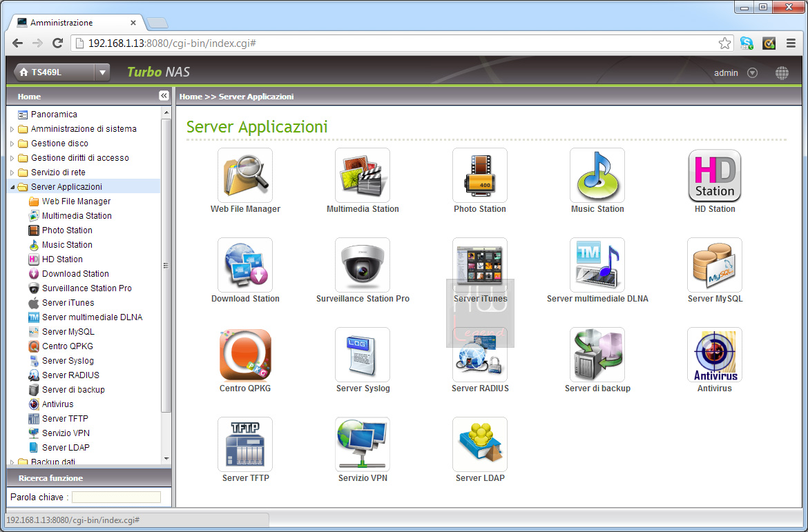Select HD Station in the sidebar
Viewport: 808px width, 532px height.
(62, 259)
